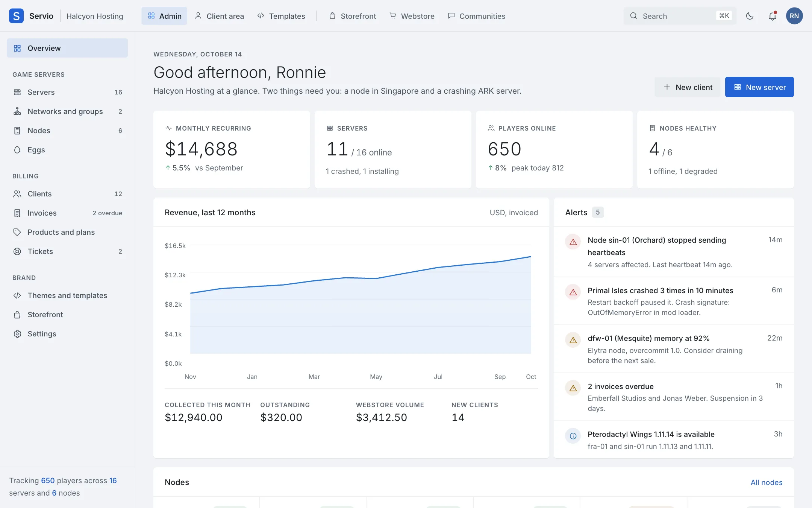Click the New client button
Viewport: 812px width, 508px height.
(x=688, y=87)
